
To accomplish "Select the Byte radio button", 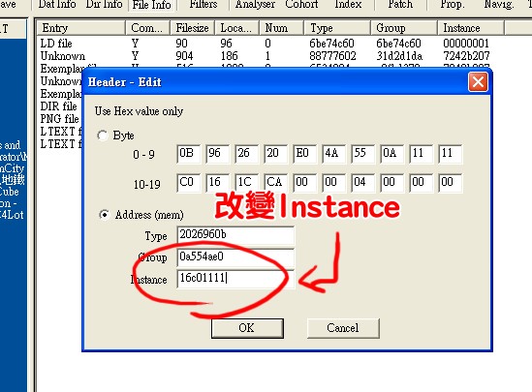I will (x=103, y=136).
